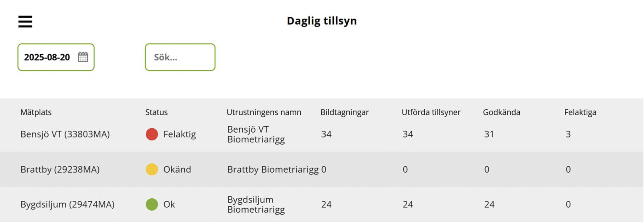Select Brattby Biometriarigg equipment name
The height and width of the screenshot is (222, 644).
[x=273, y=169]
